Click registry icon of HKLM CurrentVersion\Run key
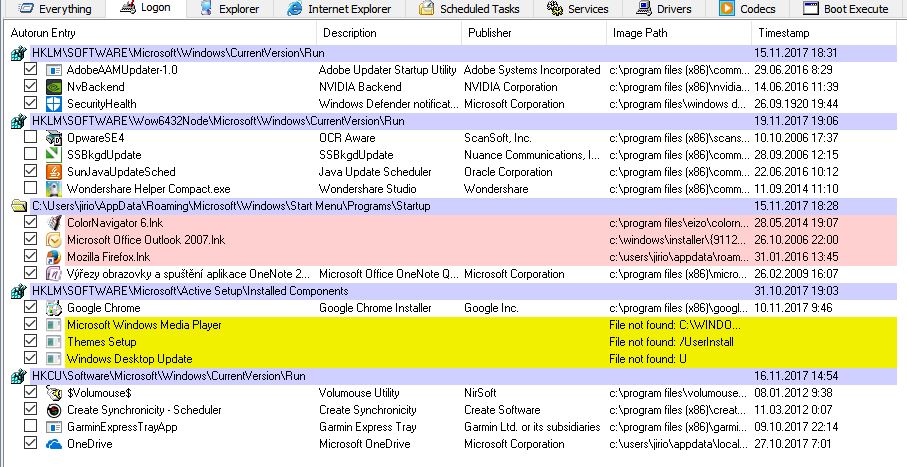 pos(19,53)
